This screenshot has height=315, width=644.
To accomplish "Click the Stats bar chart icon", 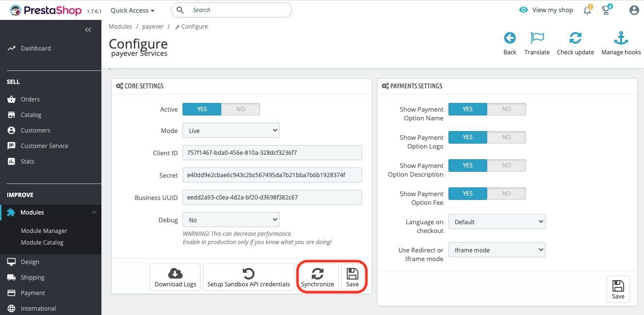I will (11, 162).
